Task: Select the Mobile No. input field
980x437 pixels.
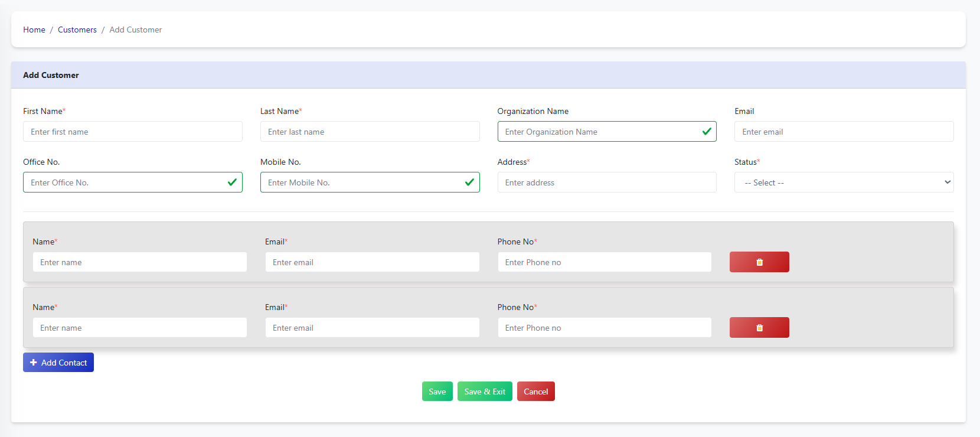Action: [370, 182]
